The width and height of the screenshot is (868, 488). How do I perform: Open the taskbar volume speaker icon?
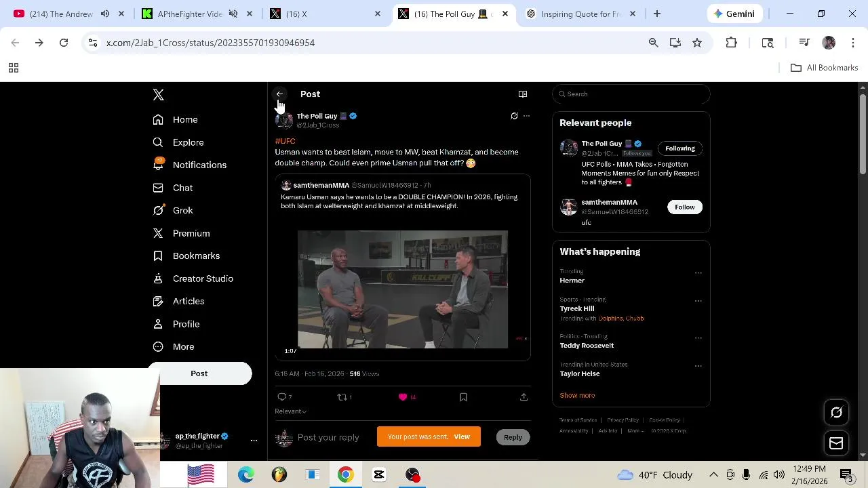coord(778,474)
